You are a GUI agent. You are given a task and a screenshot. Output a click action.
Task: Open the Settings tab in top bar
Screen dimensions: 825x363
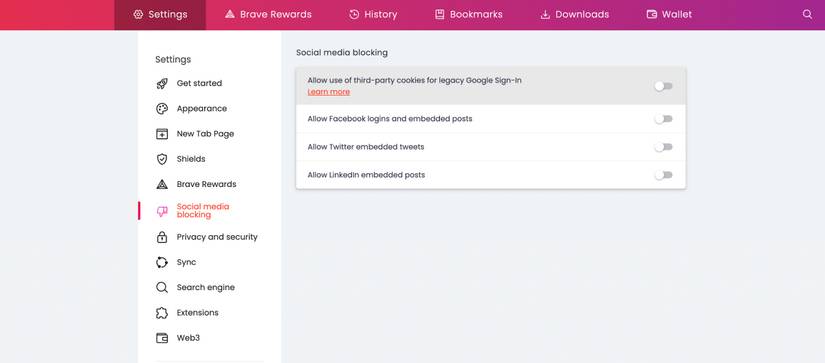160,15
